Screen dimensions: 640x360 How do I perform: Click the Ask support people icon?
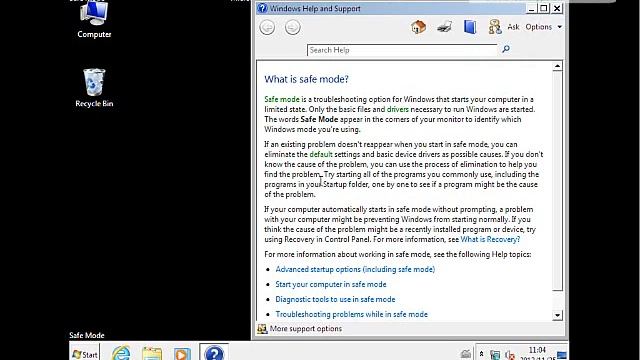(495, 27)
